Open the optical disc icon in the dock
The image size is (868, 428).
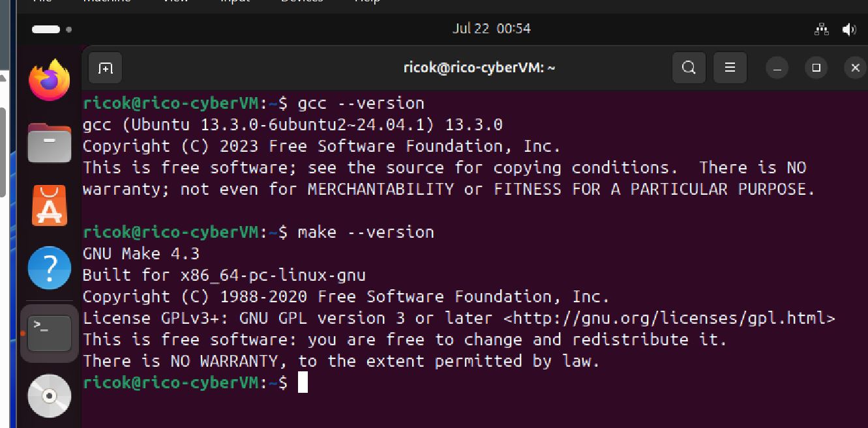[50, 395]
